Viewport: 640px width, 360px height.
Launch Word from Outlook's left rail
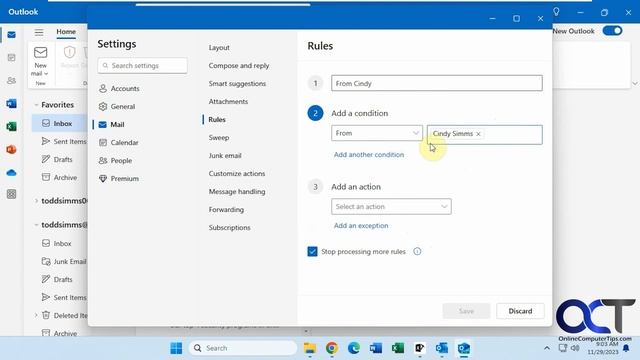11,104
